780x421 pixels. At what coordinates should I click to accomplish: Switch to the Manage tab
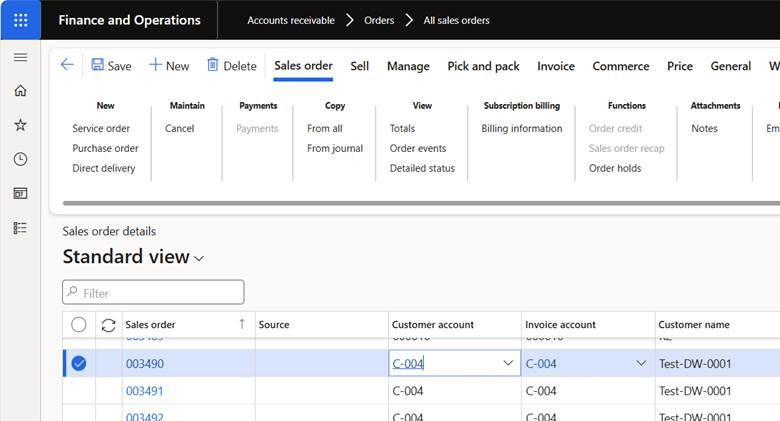[x=408, y=66]
